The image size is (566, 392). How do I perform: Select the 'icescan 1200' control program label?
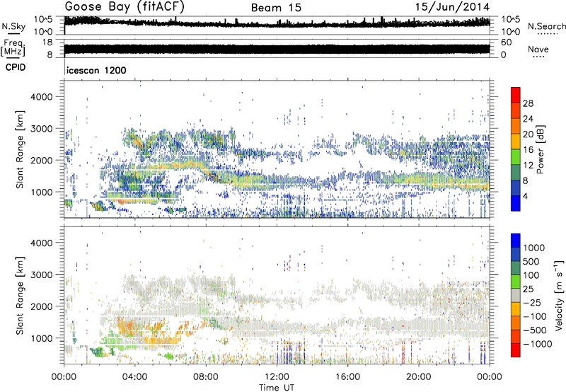(x=96, y=70)
